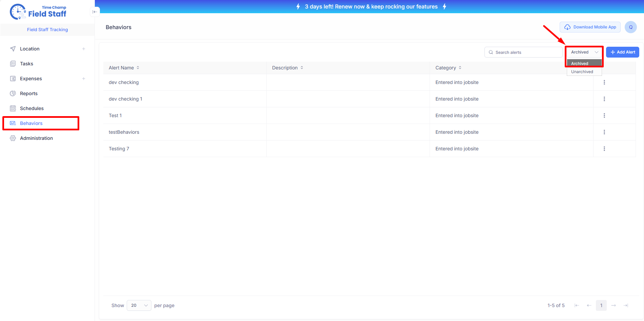644x321 pixels.
Task: Select the Testing 7 alert name
Action: [119, 149]
